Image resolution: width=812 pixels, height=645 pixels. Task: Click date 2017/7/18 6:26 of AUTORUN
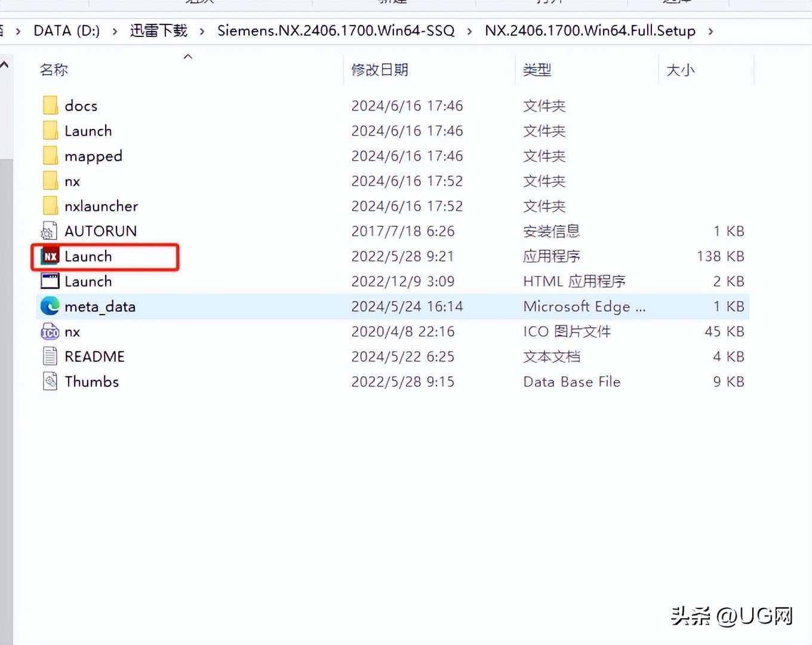[x=403, y=231]
